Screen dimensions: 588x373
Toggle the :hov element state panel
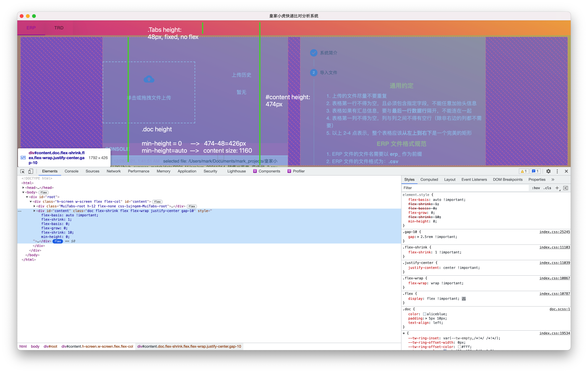tap(536, 188)
